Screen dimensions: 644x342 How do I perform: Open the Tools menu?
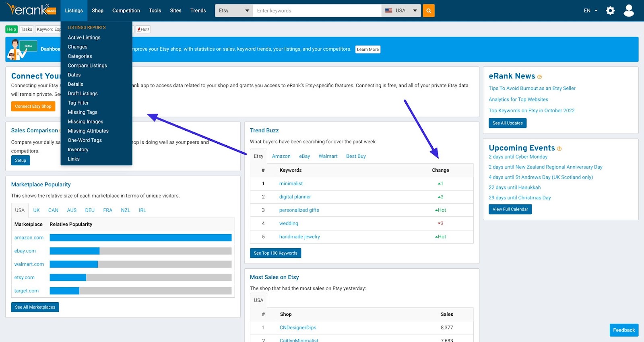pyautogui.click(x=155, y=10)
